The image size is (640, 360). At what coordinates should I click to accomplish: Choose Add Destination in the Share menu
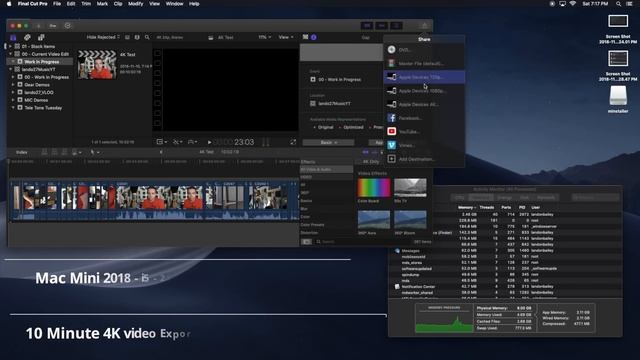pos(424,159)
